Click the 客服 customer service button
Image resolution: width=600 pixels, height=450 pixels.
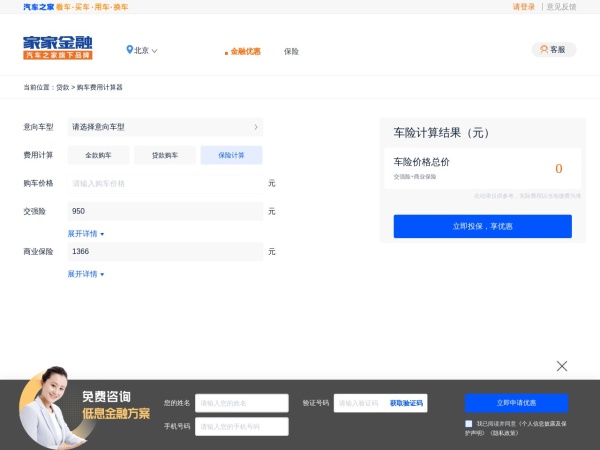pyautogui.click(x=552, y=49)
